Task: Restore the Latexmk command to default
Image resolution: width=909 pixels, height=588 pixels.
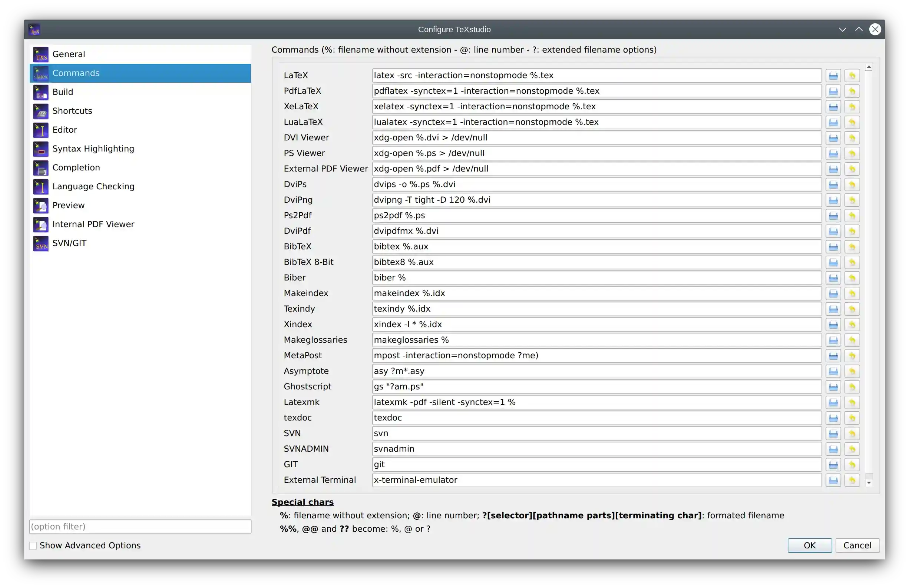Action: click(853, 402)
